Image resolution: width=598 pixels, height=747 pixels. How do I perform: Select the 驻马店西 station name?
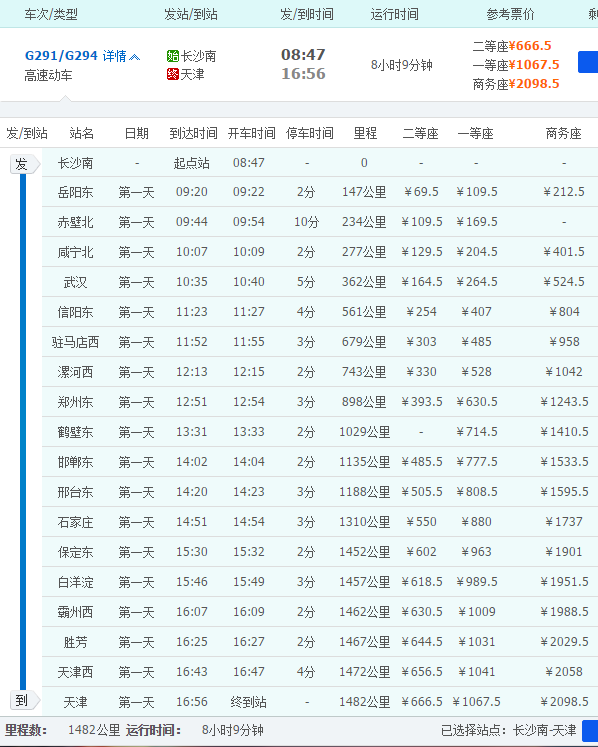click(75, 342)
